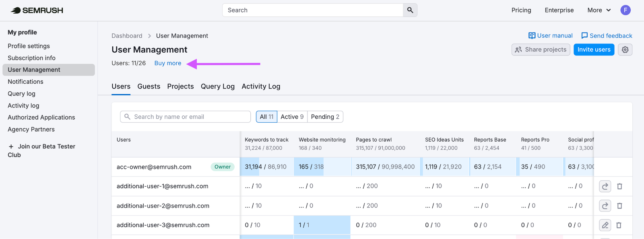The width and height of the screenshot is (644, 239).
Task: Open Query log in the sidebar
Action: (x=21, y=93)
